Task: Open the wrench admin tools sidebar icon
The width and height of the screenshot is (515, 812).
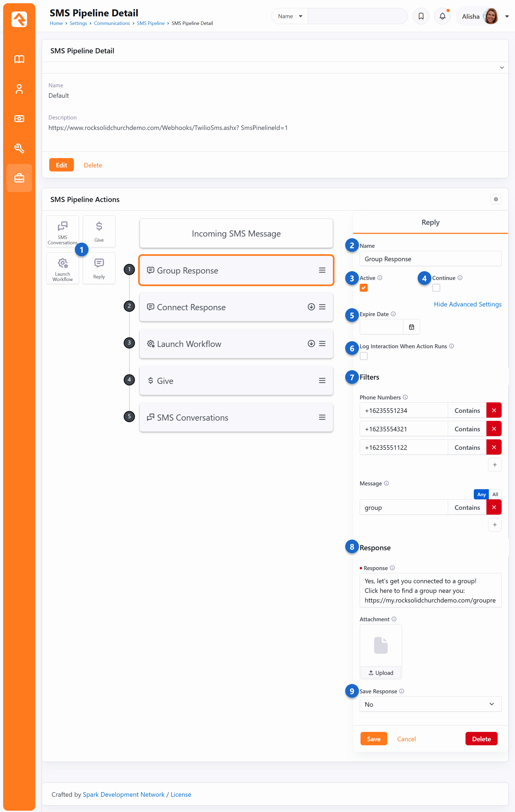Action: 19,148
